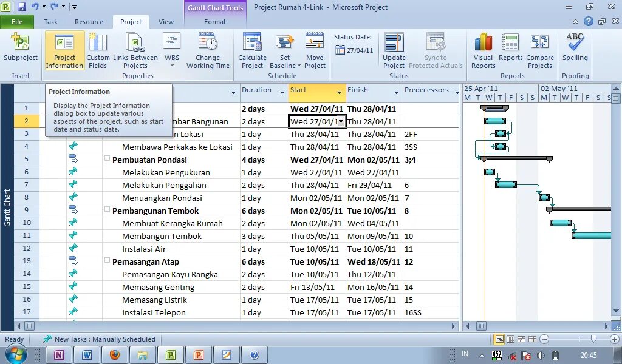Screen dimensions: 622x364
Task: Click the task mode pin for Membawa Perkakas
Action: click(73, 147)
